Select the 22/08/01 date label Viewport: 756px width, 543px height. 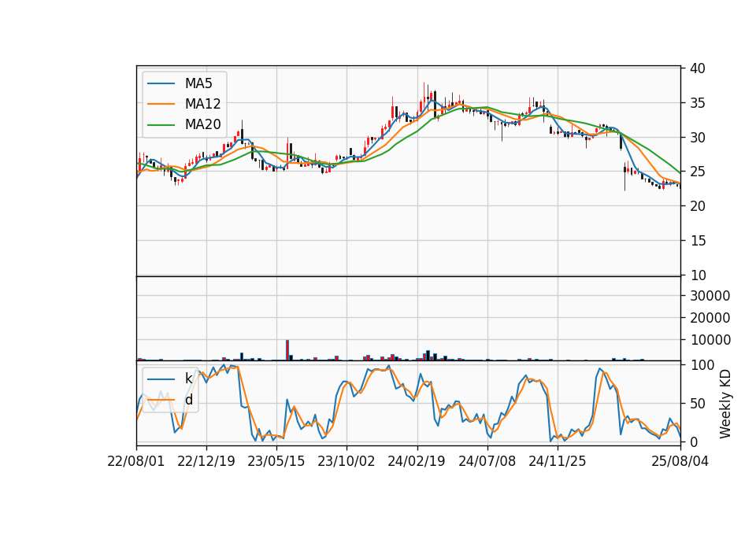click(136, 461)
